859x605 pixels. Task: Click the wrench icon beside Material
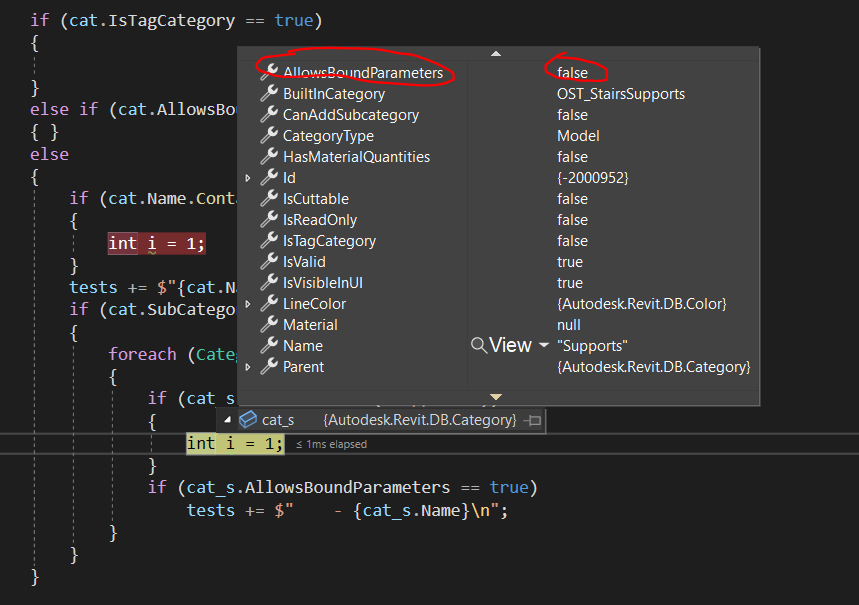pyautogui.click(x=268, y=324)
